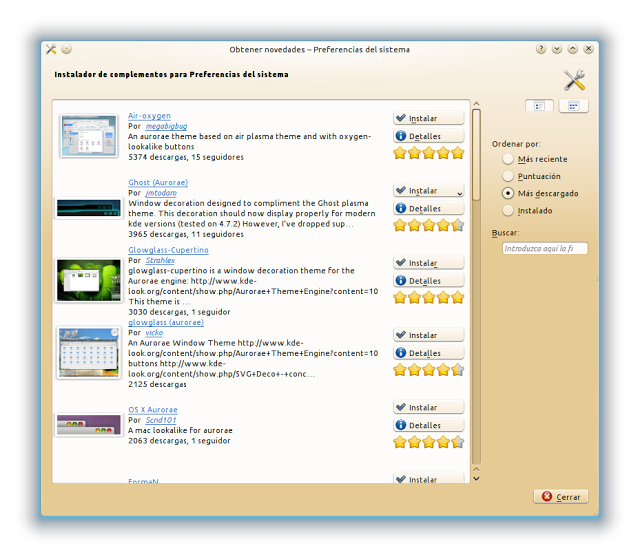The image size is (640, 557).
Task: Show Detalles for glowglass (aurorae)
Action: coord(428,353)
